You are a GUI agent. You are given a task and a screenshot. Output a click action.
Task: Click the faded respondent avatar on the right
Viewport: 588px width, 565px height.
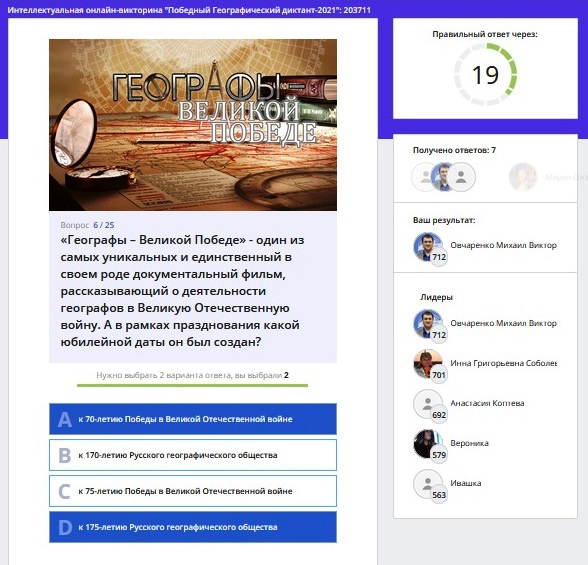coord(523,177)
